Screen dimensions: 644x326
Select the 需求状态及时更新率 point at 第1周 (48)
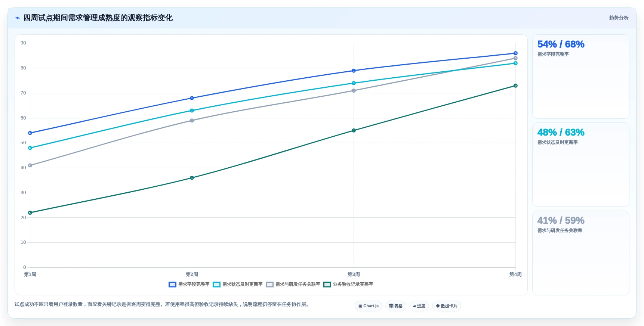point(30,148)
